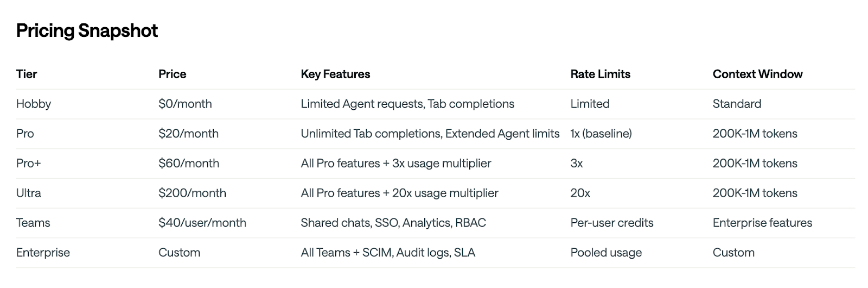Select the Hobby tier cell
Image resolution: width=868 pixels, height=288 pixels.
pyautogui.click(x=34, y=104)
